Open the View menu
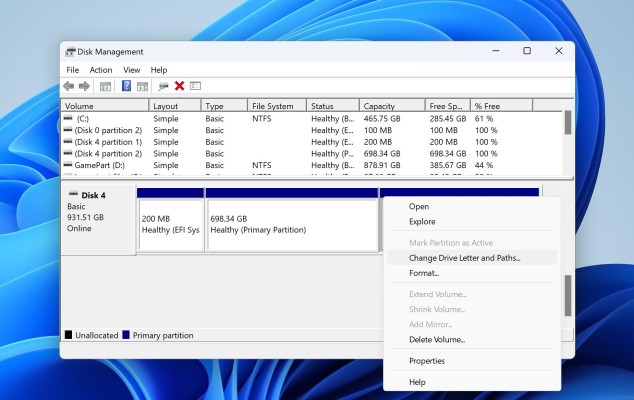 click(x=132, y=70)
